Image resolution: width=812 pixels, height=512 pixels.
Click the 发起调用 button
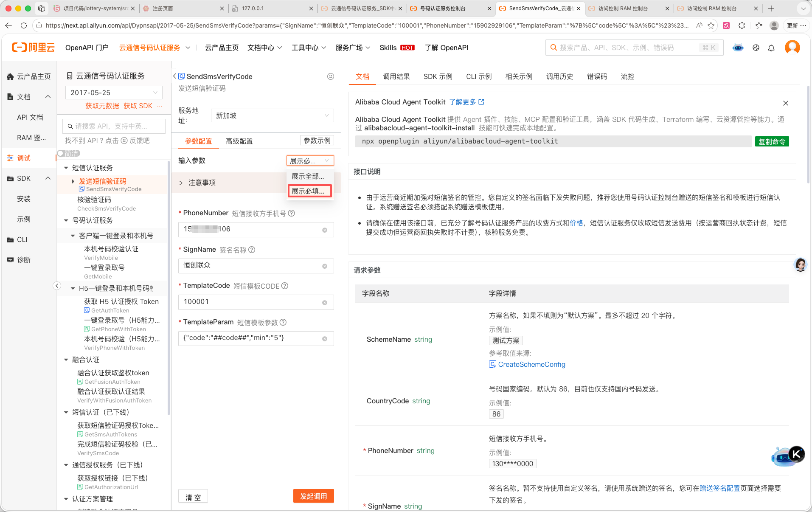pos(314,496)
